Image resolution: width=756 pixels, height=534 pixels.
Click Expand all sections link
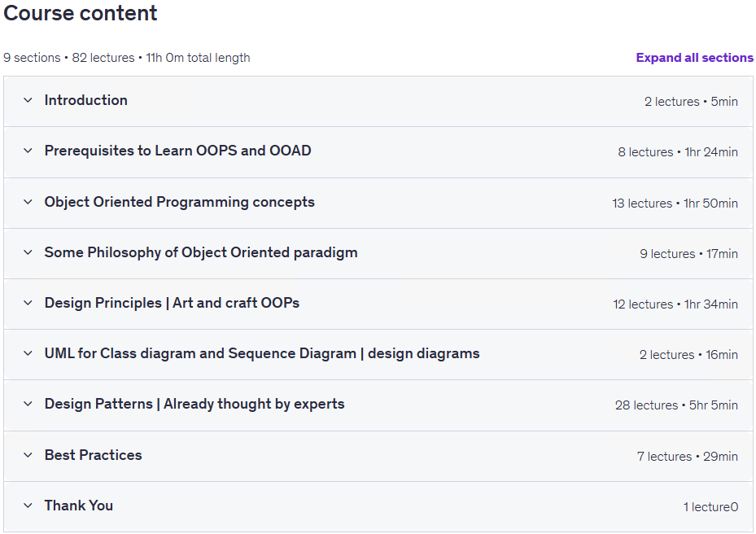point(694,58)
